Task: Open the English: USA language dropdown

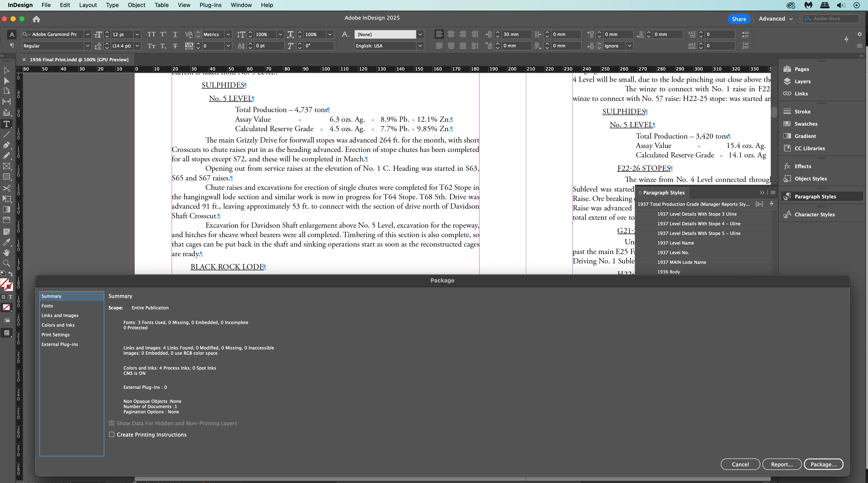Action: tap(420, 46)
